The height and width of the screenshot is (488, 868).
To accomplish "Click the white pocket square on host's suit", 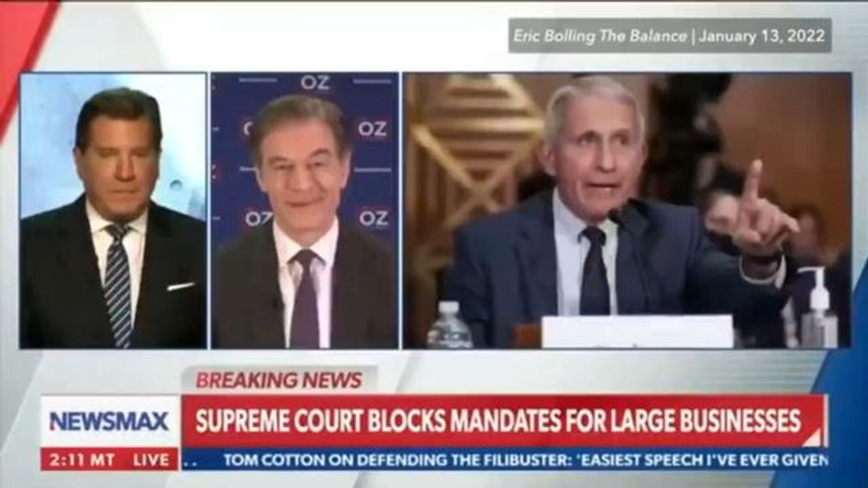I will tap(181, 286).
